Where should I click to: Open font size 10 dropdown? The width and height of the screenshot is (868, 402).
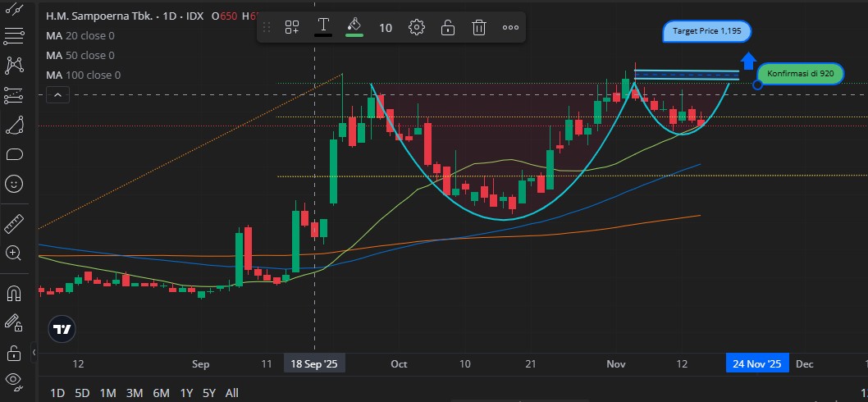tap(386, 27)
